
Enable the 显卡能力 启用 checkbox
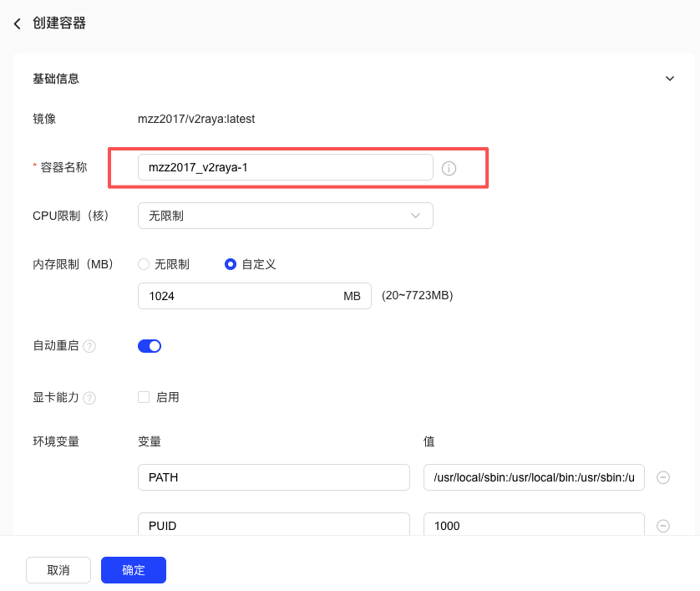(144, 397)
